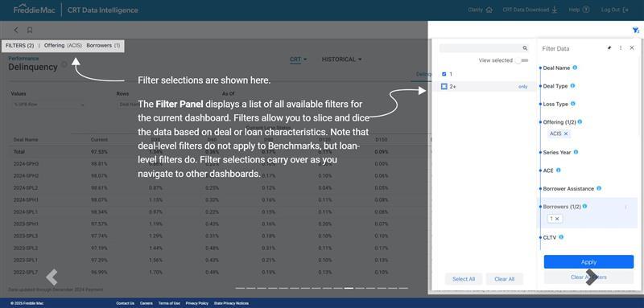This screenshot has width=644, height=308.
Task: Click the highlighted tutorial progress indicator
Action: tap(349, 288)
